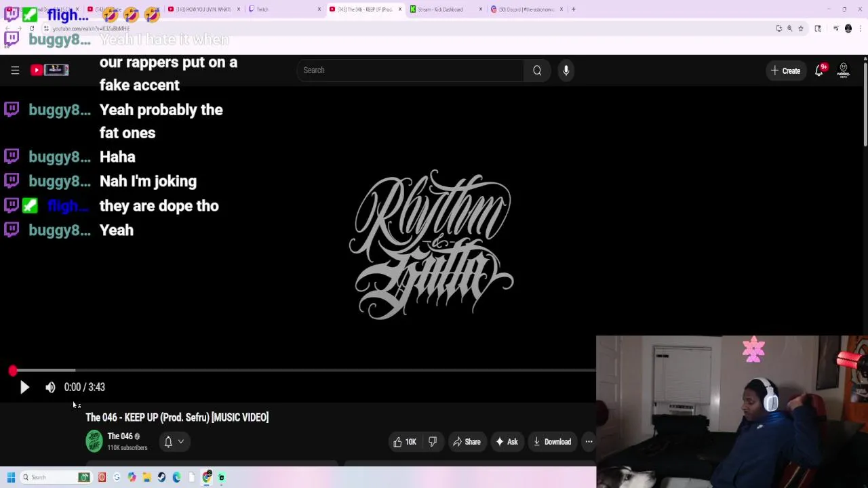Click chat message "they are dope tho"
The image size is (868, 488).
(x=159, y=206)
